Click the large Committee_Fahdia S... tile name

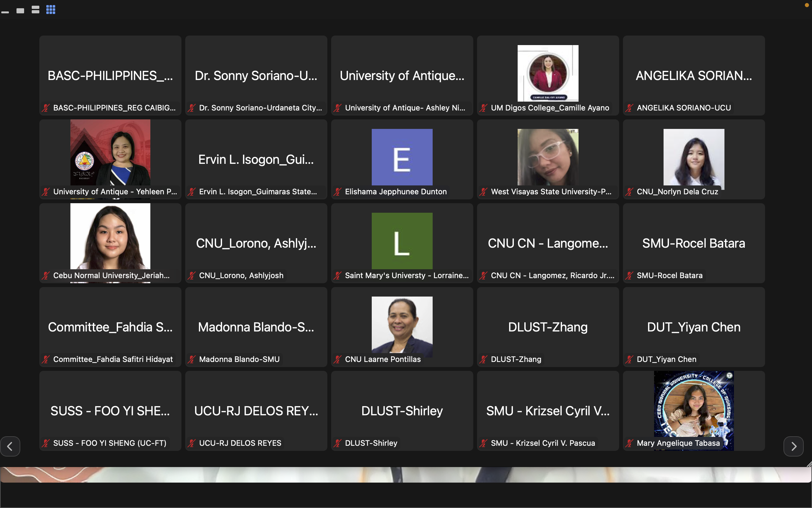[110, 327]
